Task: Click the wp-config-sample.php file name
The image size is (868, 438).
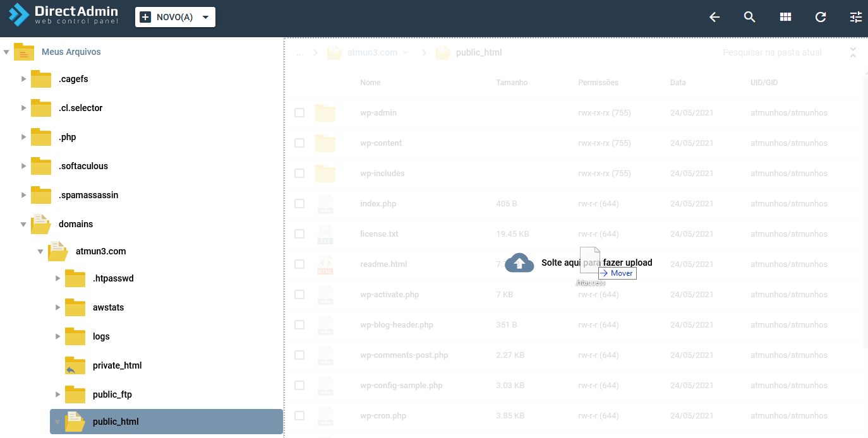Action: (401, 385)
